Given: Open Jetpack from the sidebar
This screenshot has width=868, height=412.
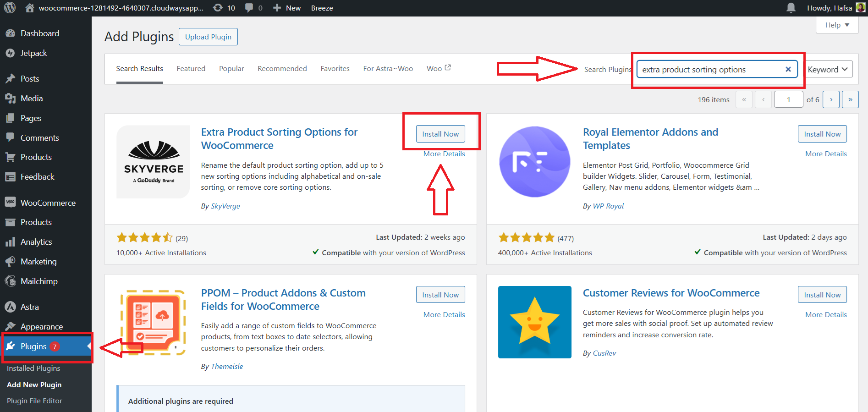Looking at the screenshot, I should [33, 53].
